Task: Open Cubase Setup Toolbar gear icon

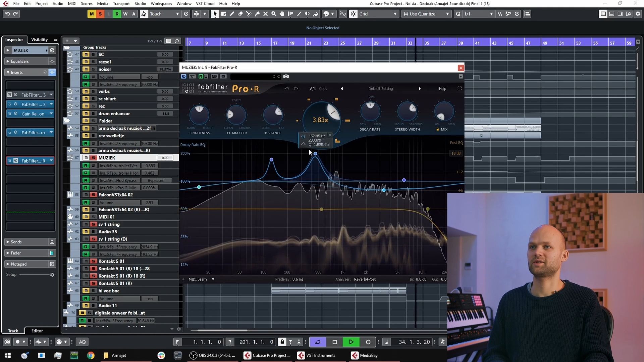Action: [x=638, y=14]
